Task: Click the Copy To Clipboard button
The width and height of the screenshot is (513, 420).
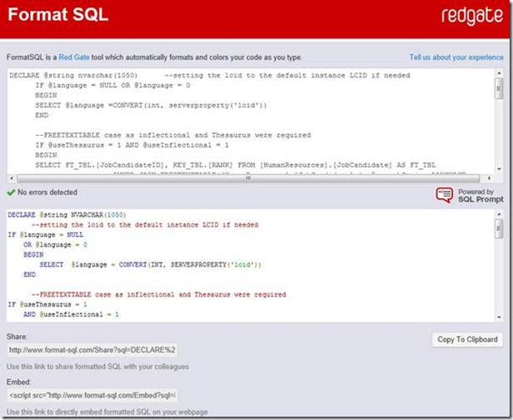Action: pyautogui.click(x=467, y=339)
